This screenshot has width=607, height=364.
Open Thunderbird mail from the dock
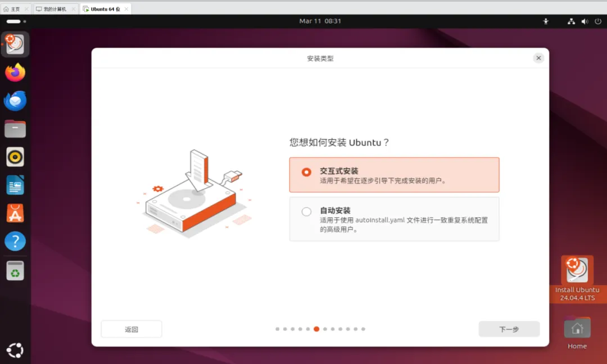(15, 101)
